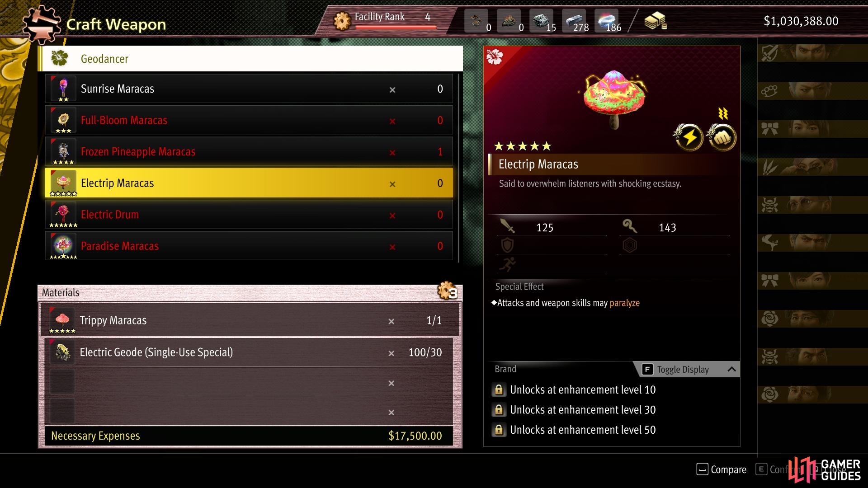Open the Geodancer job category header
868x488 pixels.
click(x=250, y=58)
